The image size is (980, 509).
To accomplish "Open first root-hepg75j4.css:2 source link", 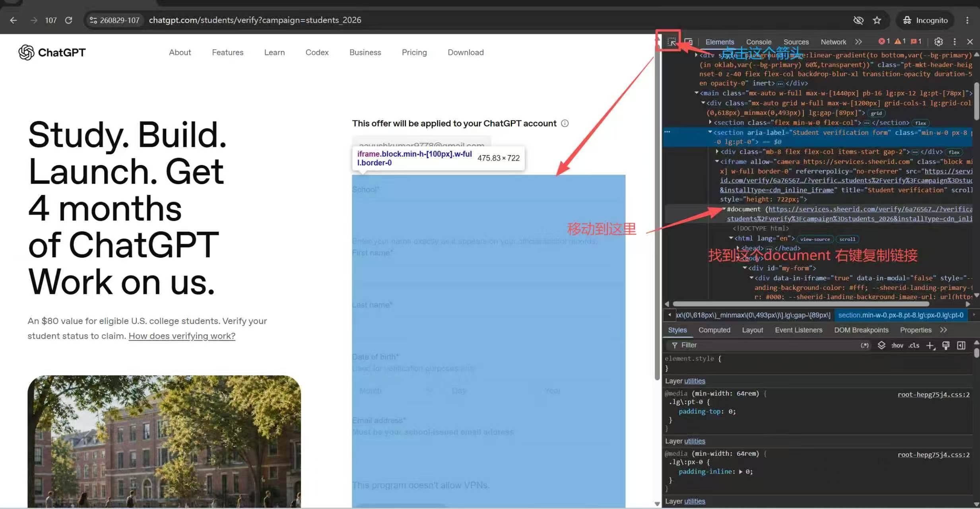I will (x=933, y=394).
